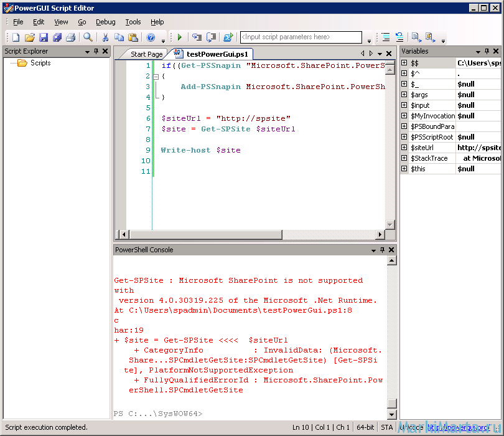Screen dimensions: 504x436
Task: Copy the selected text
Action: (x=119, y=37)
